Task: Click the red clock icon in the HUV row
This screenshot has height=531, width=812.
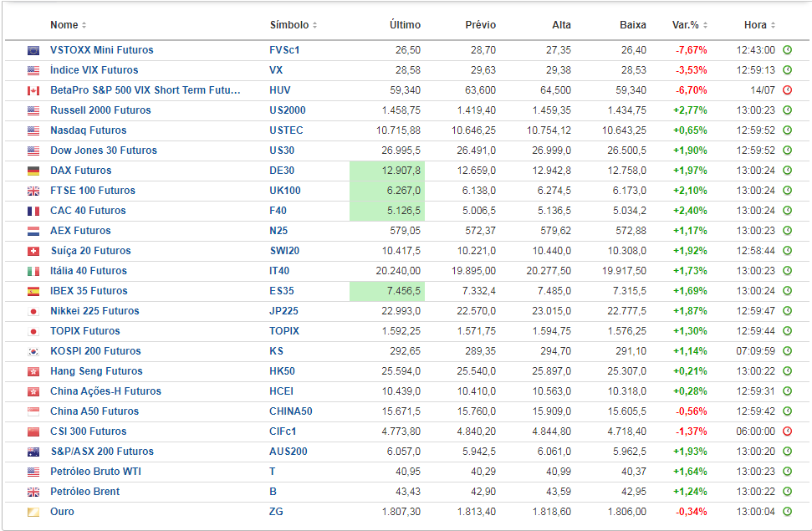Action: [x=787, y=90]
